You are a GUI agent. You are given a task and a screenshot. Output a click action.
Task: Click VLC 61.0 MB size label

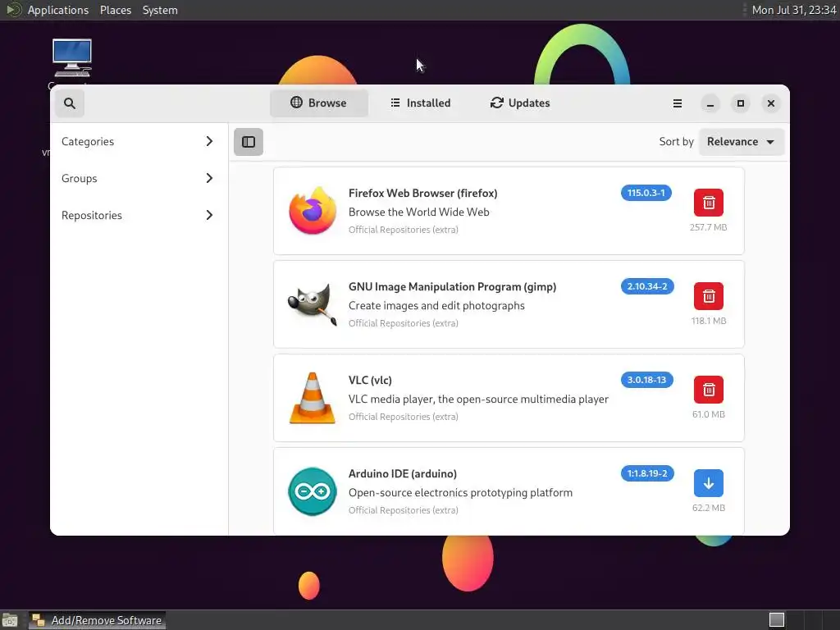(x=709, y=414)
